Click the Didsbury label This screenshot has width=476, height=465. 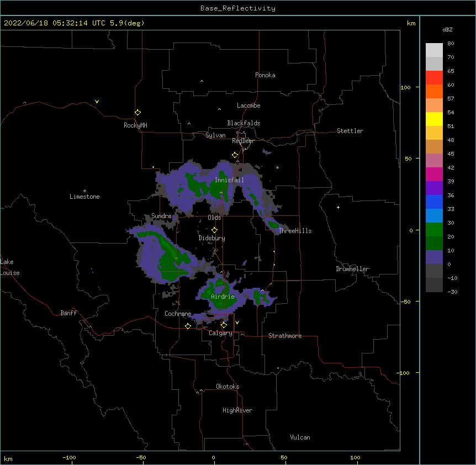pyautogui.click(x=212, y=238)
